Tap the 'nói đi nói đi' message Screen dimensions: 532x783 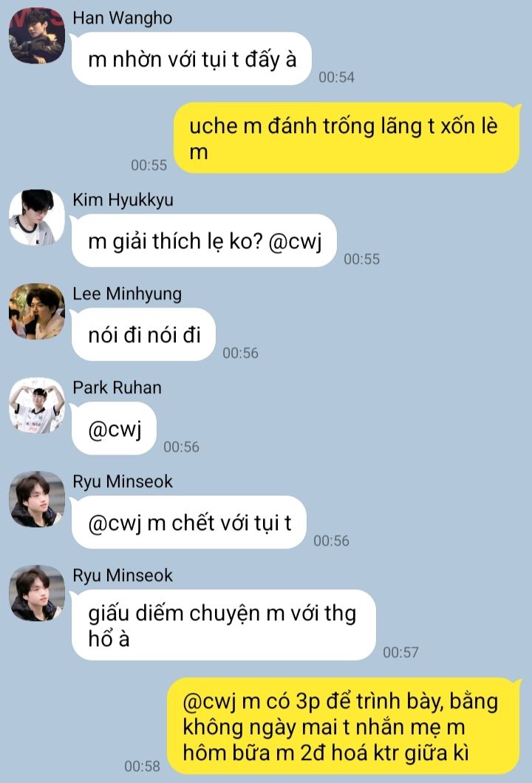click(144, 335)
